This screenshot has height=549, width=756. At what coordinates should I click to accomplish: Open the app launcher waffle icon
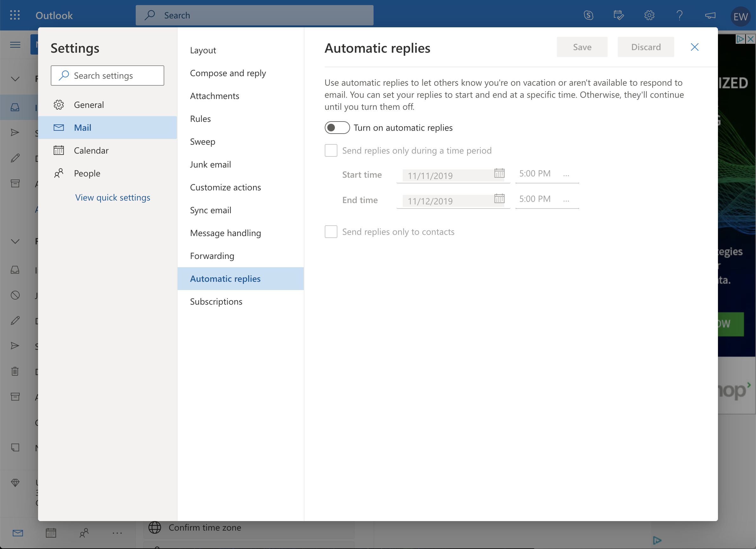click(15, 15)
